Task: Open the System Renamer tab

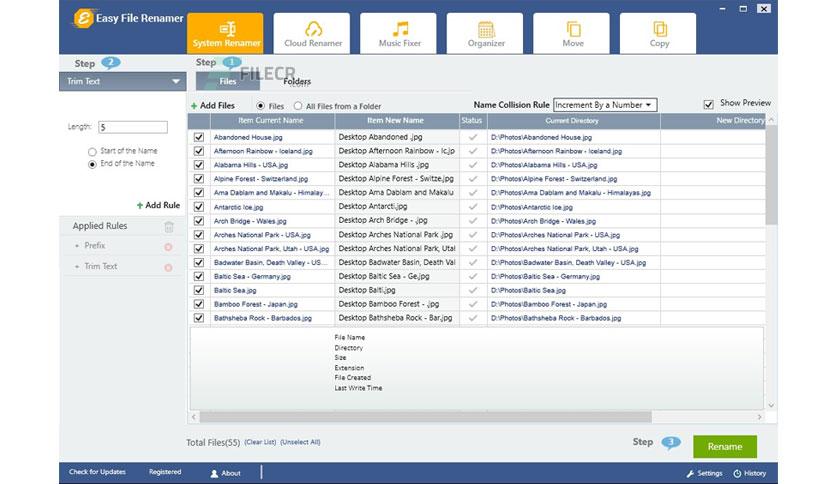Action: (225, 34)
